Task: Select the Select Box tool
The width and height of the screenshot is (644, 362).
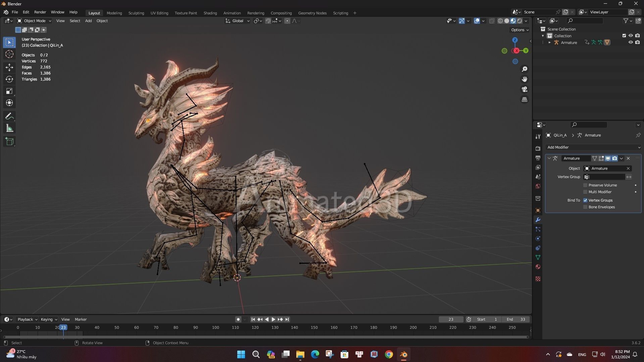Action: click(9, 42)
